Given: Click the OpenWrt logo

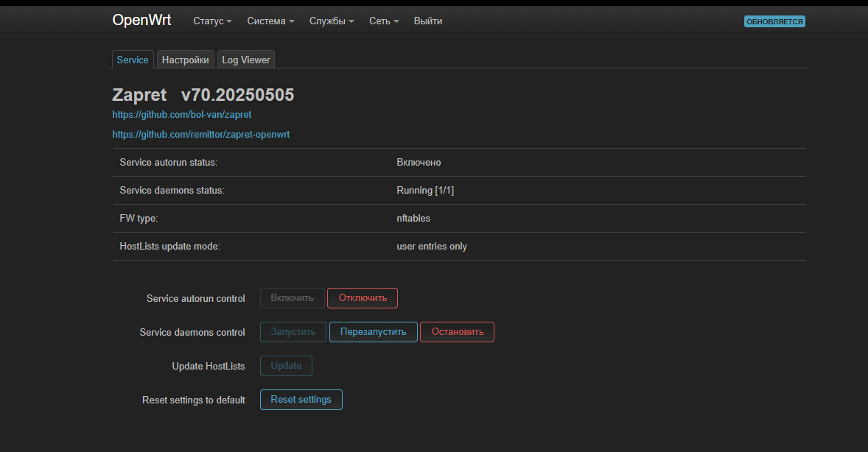Looking at the screenshot, I should tap(141, 21).
